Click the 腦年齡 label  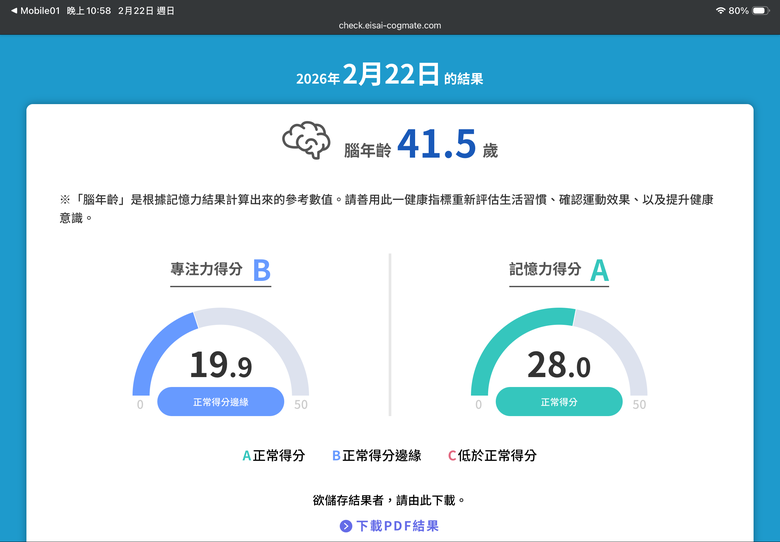pos(368,150)
